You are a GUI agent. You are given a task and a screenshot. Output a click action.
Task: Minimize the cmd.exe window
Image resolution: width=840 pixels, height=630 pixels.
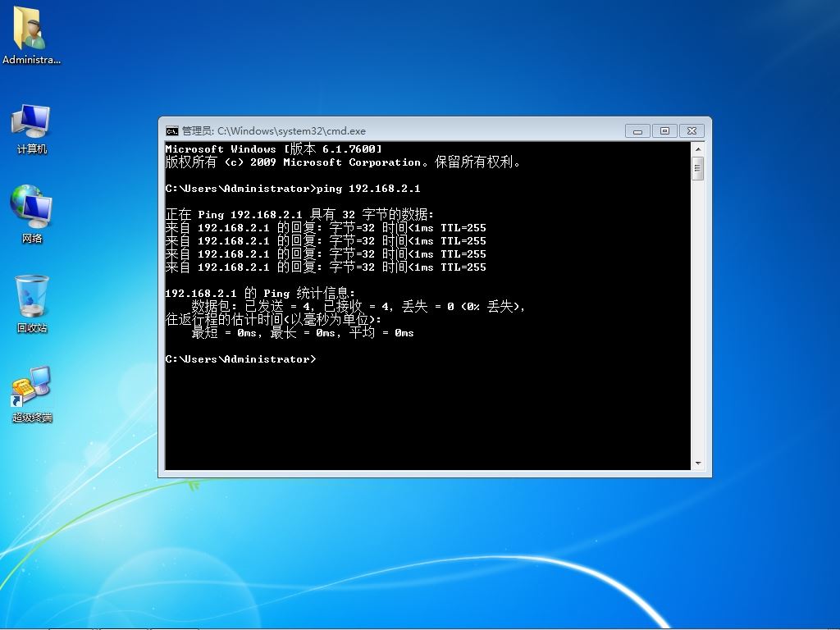tap(637, 130)
